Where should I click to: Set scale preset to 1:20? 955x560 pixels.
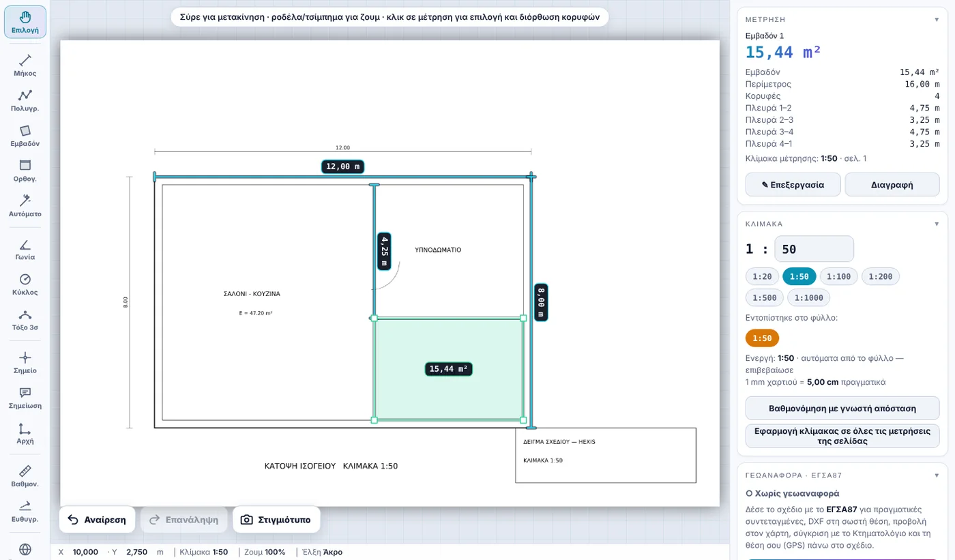point(762,276)
